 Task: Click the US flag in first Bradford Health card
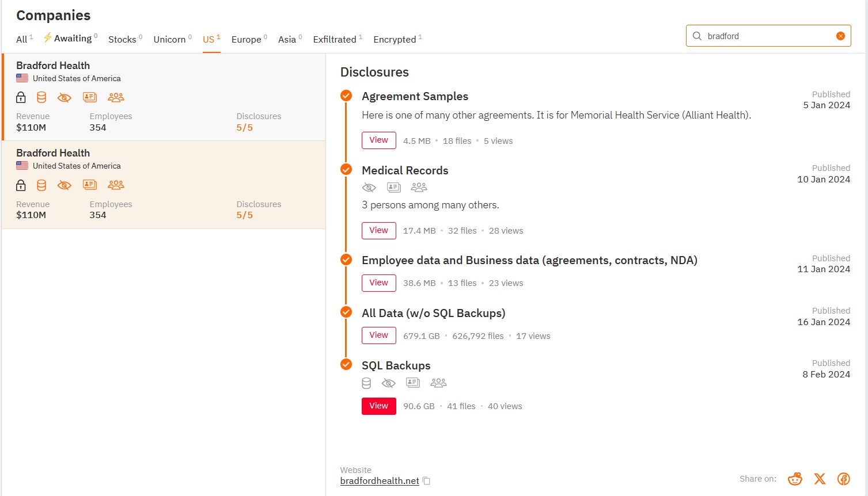tap(22, 78)
